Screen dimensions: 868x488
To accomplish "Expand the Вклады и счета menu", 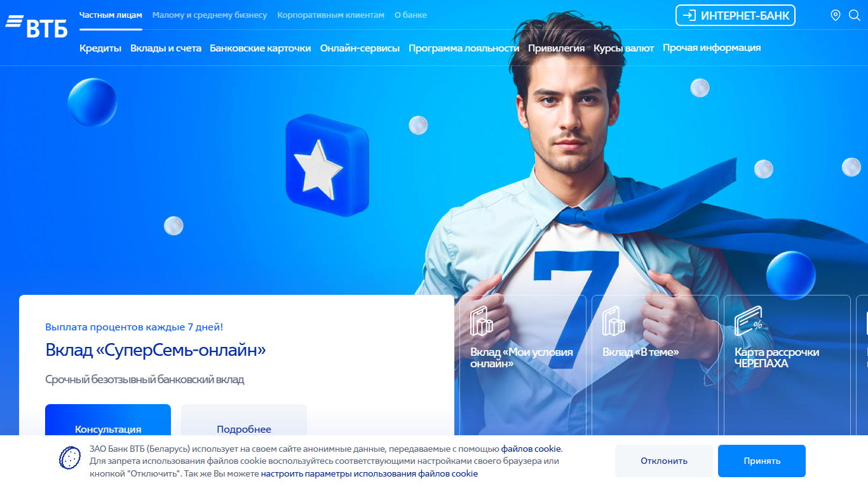I will pyautogui.click(x=166, y=48).
